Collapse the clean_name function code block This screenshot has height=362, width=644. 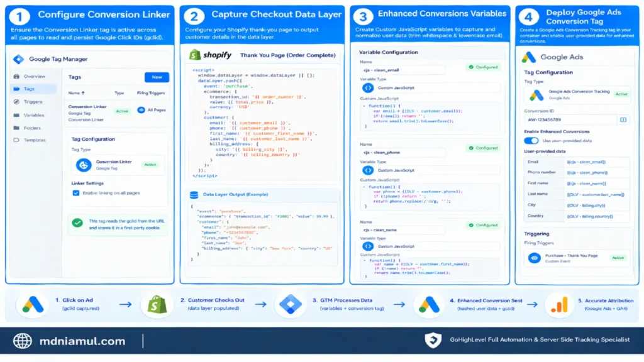pos(364,260)
